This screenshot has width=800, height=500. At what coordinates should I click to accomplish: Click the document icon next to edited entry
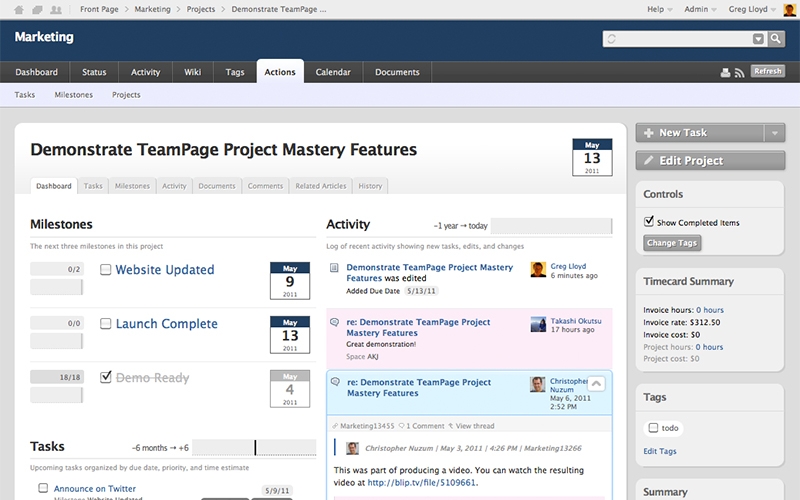pos(334,268)
